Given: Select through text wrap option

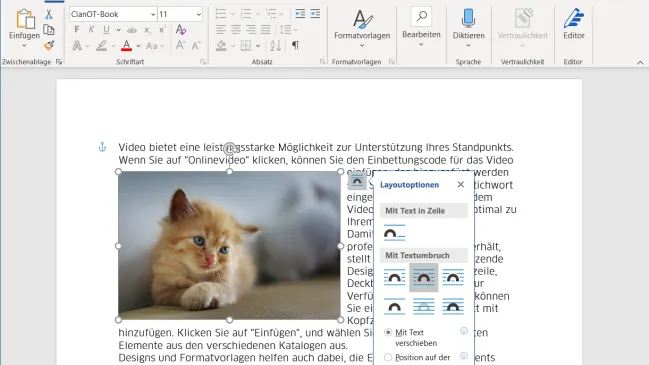Looking at the screenshot, I should (453, 277).
